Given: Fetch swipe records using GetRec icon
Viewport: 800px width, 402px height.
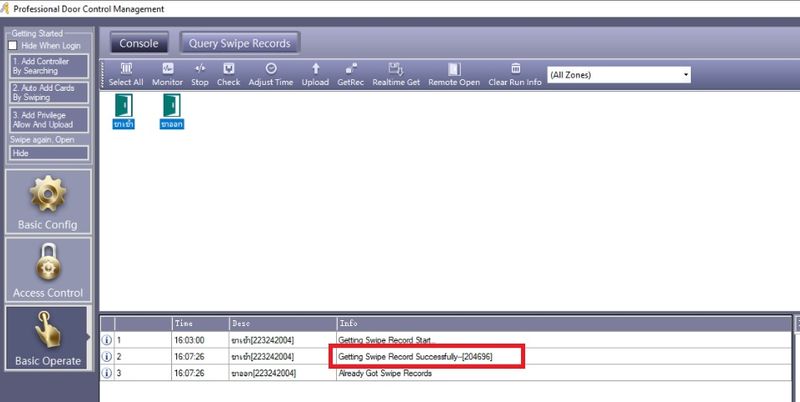Looking at the screenshot, I should click(x=350, y=69).
